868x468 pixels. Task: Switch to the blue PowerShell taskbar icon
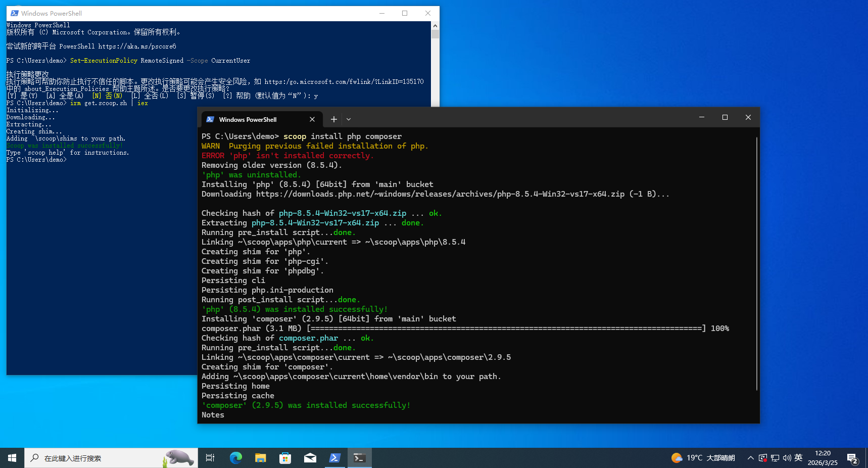coord(334,458)
